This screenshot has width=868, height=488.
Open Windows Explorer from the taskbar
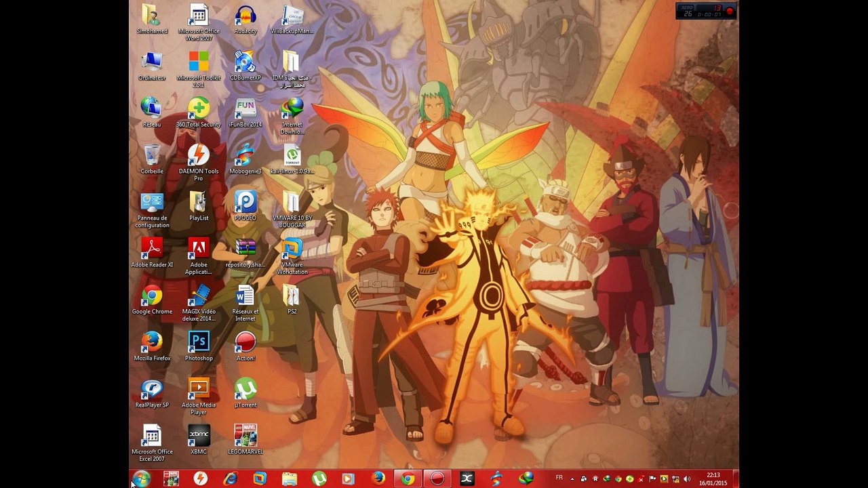pyautogui.click(x=290, y=479)
